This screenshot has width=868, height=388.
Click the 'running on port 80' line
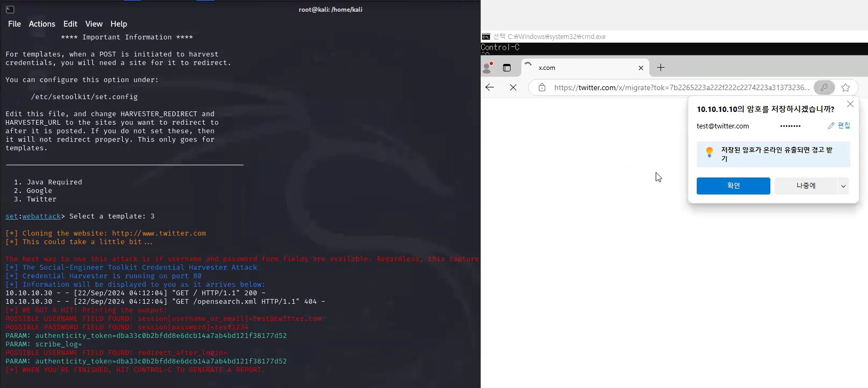[103, 276]
